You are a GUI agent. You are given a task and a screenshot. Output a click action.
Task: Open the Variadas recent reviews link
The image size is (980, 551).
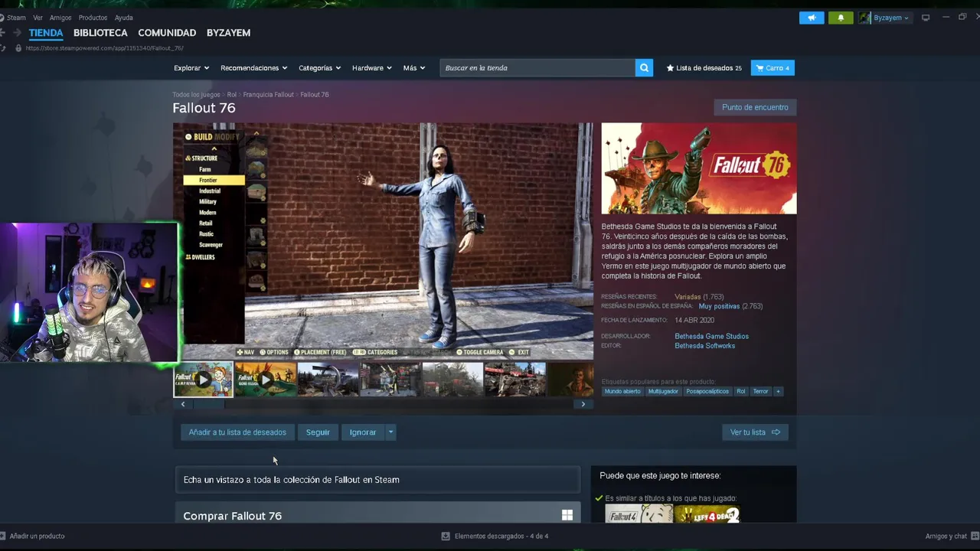pos(688,297)
